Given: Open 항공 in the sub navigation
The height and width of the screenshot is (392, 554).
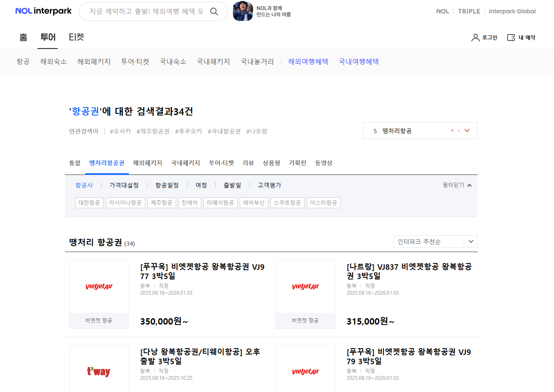Looking at the screenshot, I should coord(23,62).
